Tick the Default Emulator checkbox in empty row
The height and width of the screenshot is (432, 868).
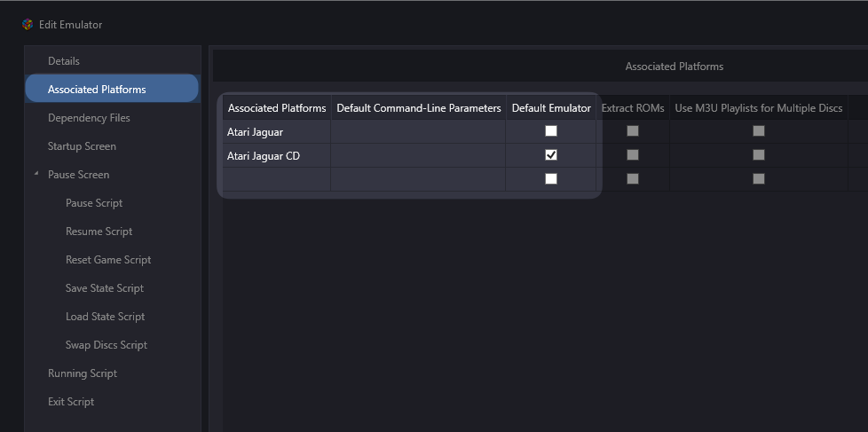click(x=551, y=178)
